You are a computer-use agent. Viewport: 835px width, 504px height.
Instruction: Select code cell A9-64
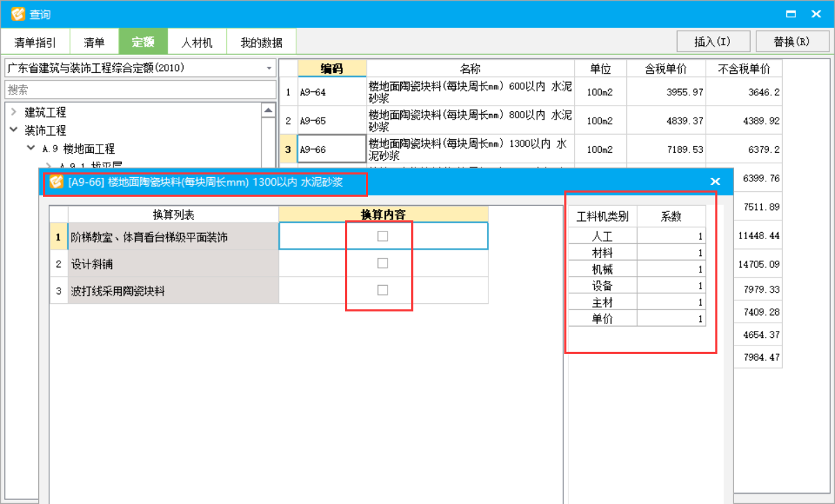(332, 91)
